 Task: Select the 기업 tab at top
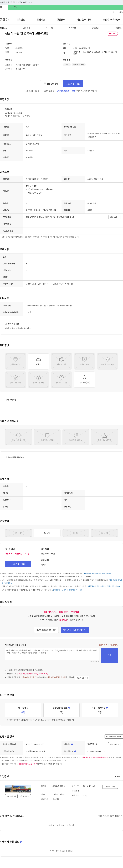[x=15, y=7]
